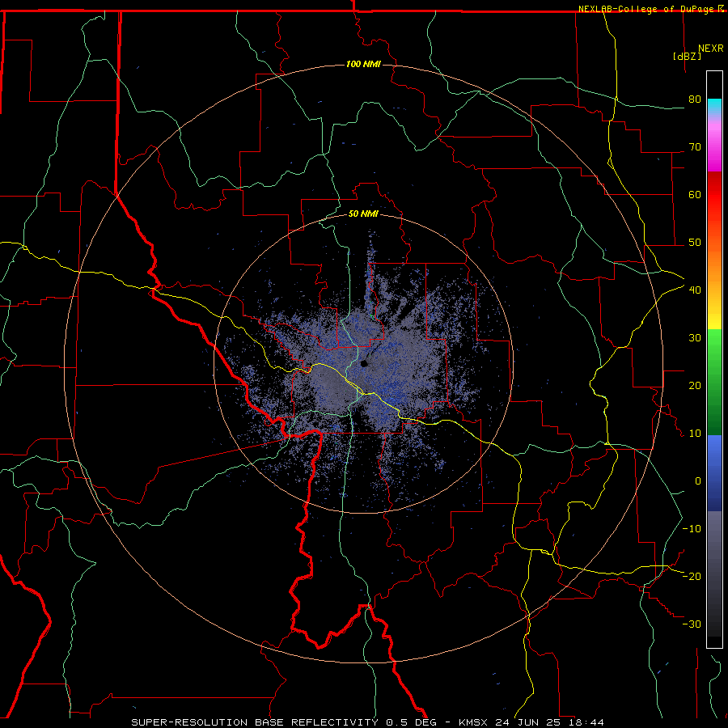
Task: Click the -20 value on dBZ scale
Action: pos(692,576)
